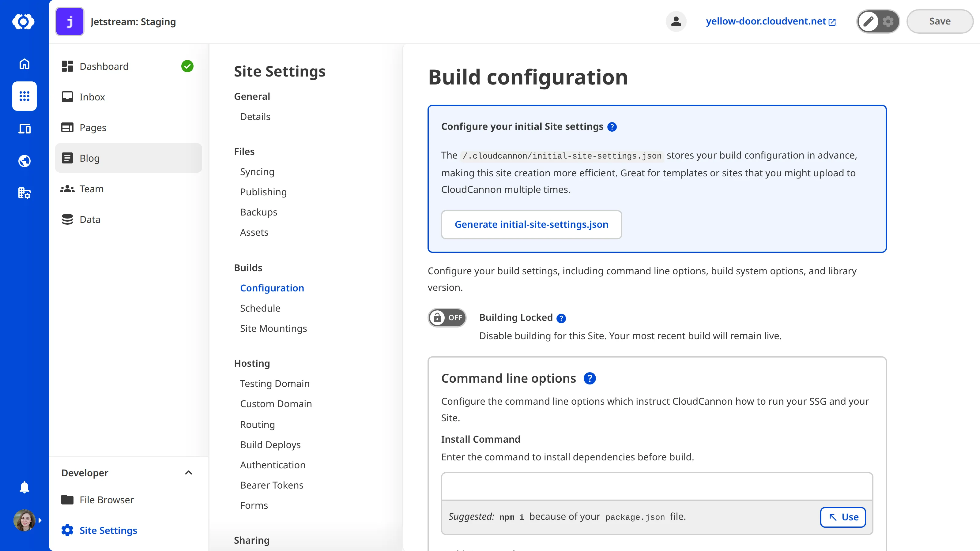Click the CloudCannon logo icon
Viewport: 980px width, 551px height.
tap(24, 22)
